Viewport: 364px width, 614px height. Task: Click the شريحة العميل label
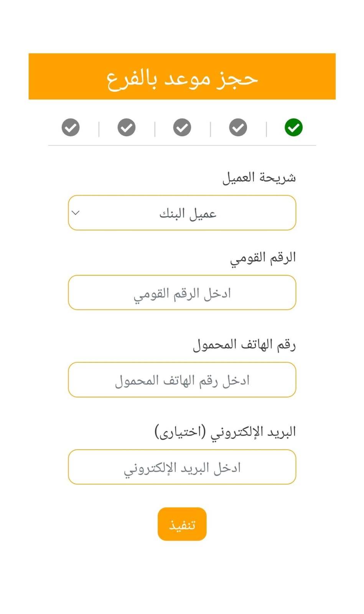[x=259, y=178]
